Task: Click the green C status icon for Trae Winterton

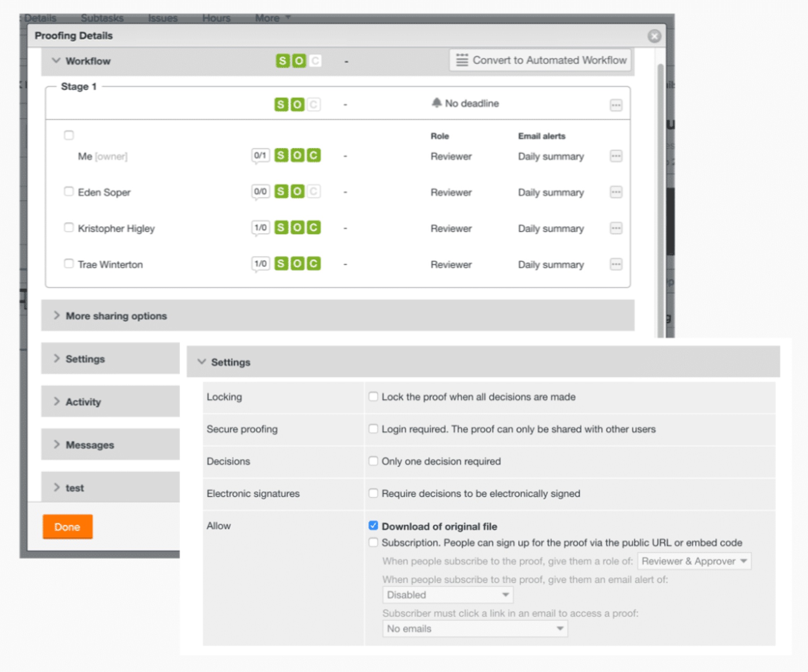Action: 314,263
